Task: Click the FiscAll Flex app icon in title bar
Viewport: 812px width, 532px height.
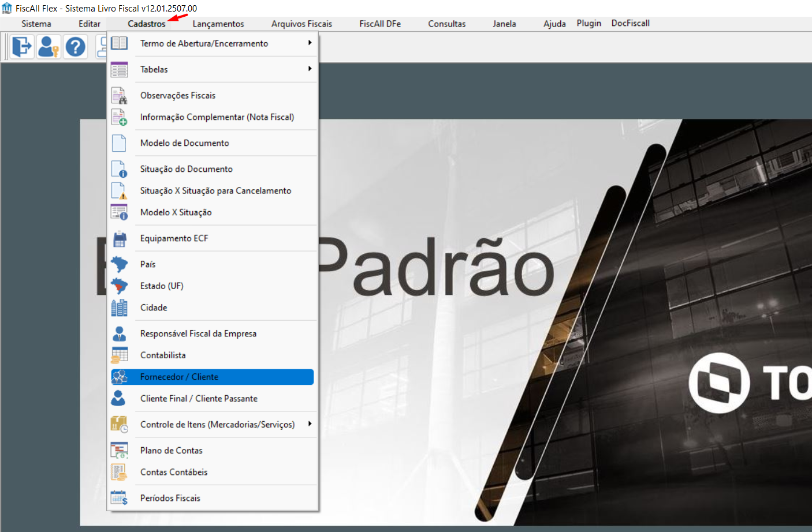Action: (7, 8)
